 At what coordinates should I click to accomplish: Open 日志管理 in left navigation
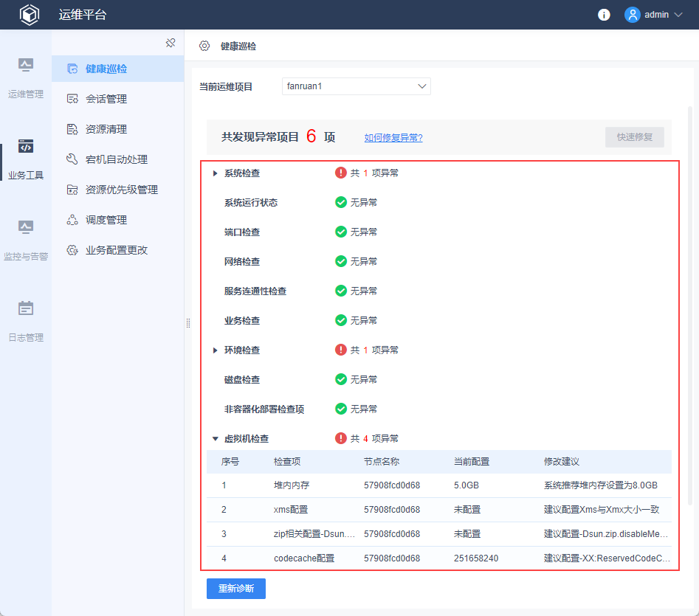26,321
